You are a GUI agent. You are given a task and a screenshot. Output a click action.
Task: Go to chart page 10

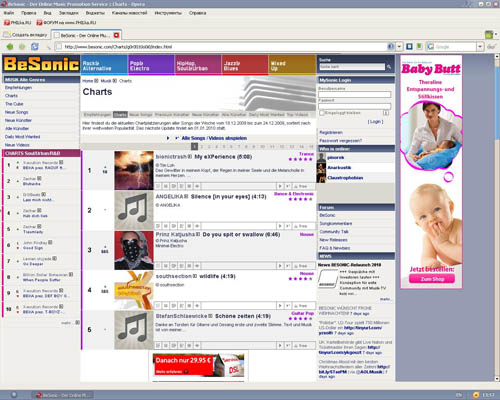point(263,147)
